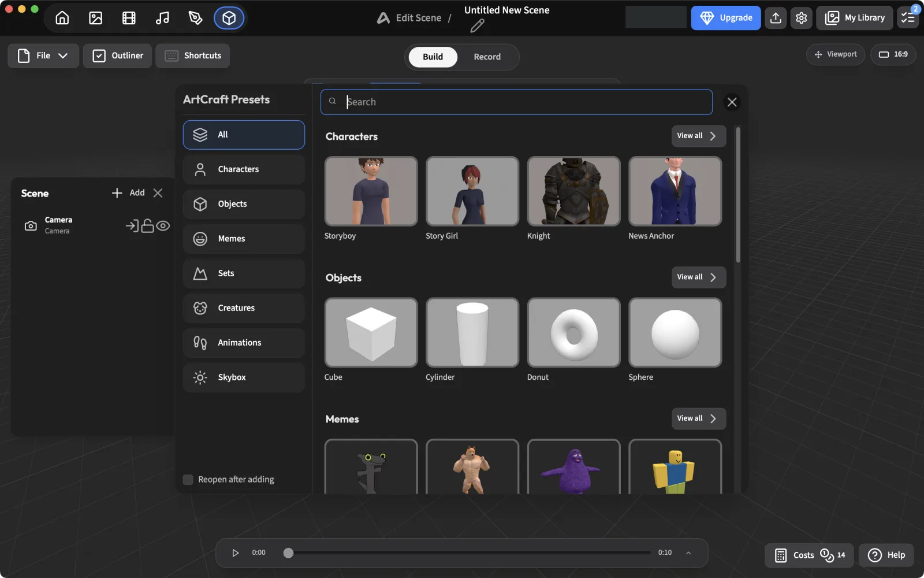Image resolution: width=924 pixels, height=578 pixels.
Task: Switch to Record mode
Action: pyautogui.click(x=487, y=57)
